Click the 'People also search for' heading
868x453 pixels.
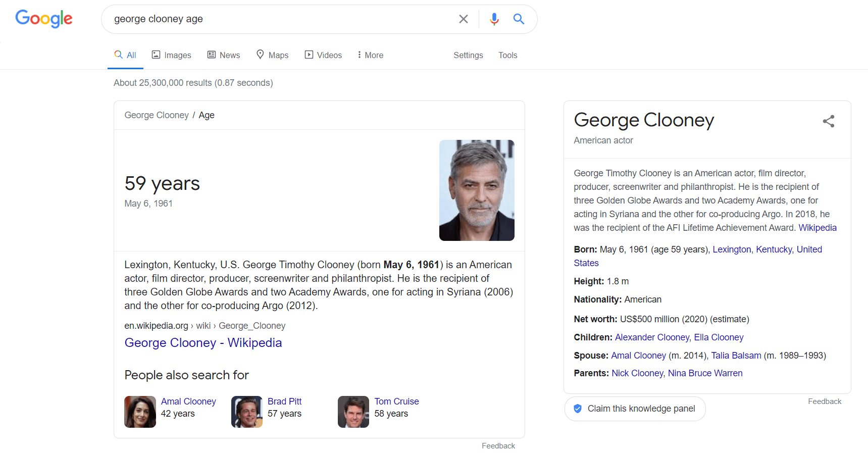186,375
